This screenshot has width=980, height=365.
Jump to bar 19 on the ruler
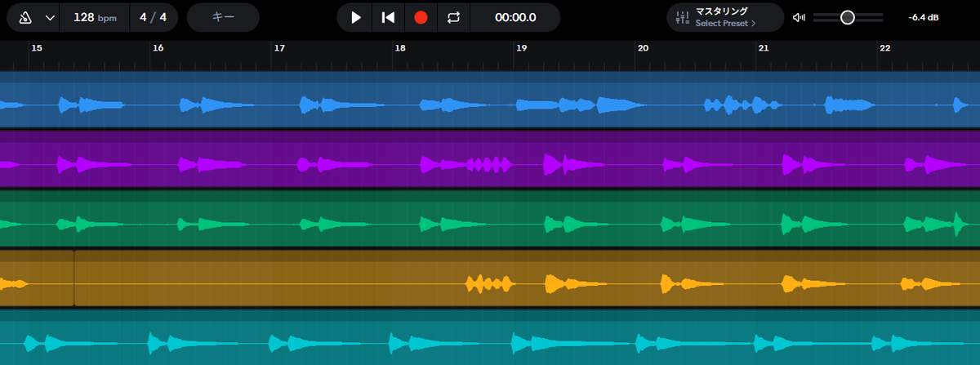(521, 48)
